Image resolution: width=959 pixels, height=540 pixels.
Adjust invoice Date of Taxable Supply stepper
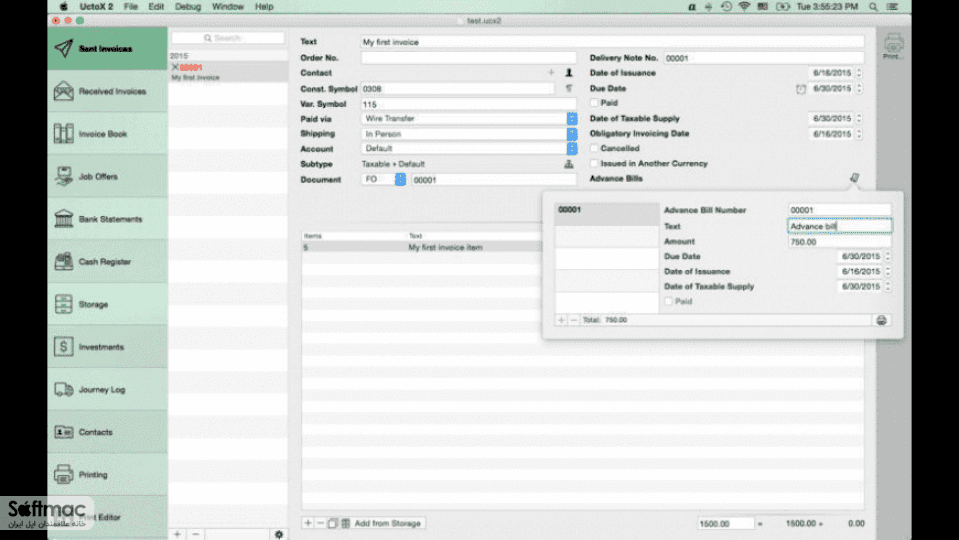(859, 119)
